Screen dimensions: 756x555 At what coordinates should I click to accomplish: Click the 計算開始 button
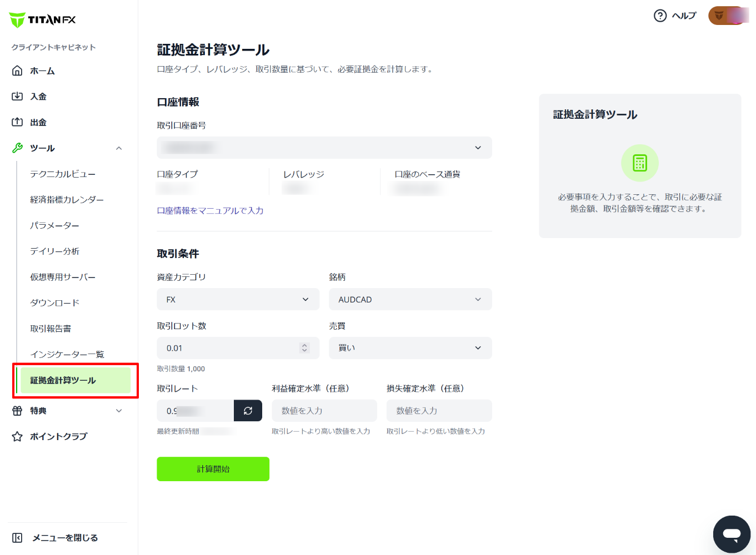213,469
